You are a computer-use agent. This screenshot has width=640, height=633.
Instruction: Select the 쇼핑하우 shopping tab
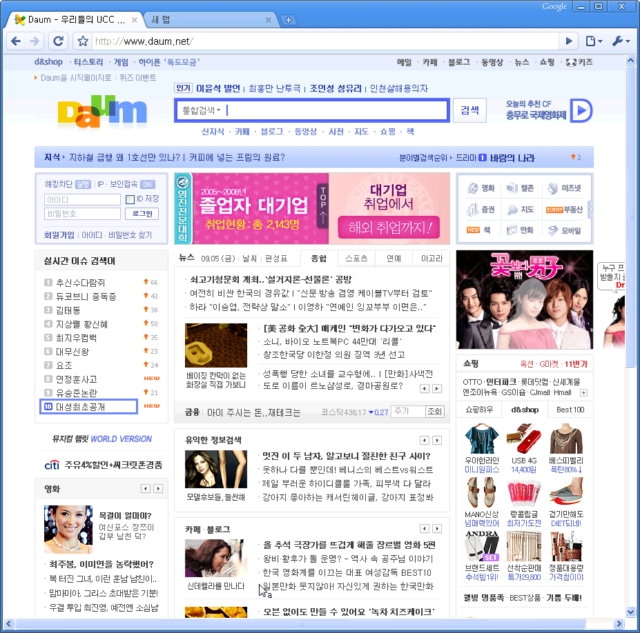479,409
